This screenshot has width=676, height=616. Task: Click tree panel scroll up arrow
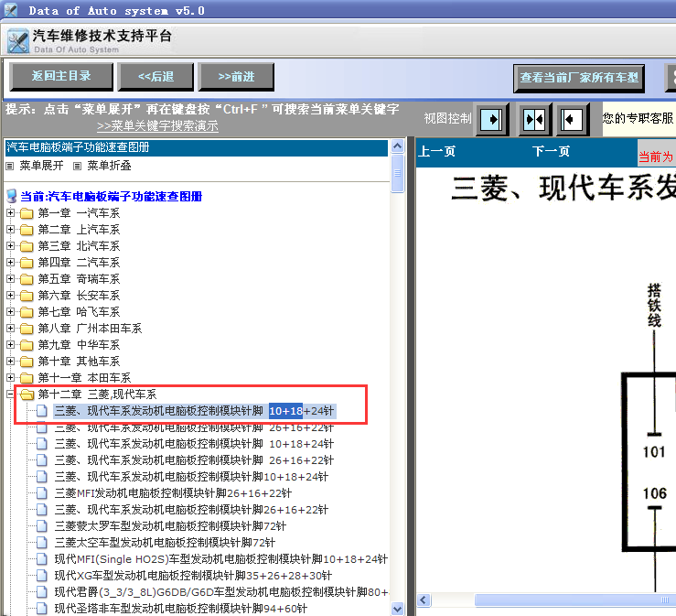pyautogui.click(x=398, y=146)
